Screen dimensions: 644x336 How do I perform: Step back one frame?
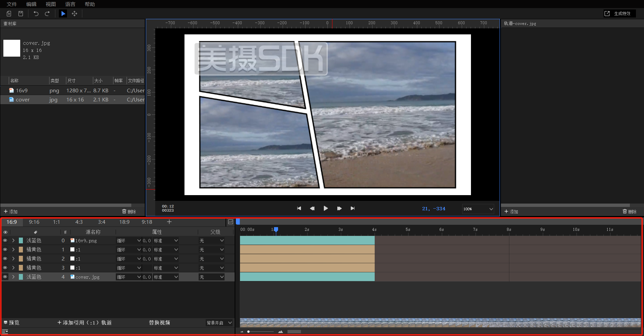[x=312, y=208]
